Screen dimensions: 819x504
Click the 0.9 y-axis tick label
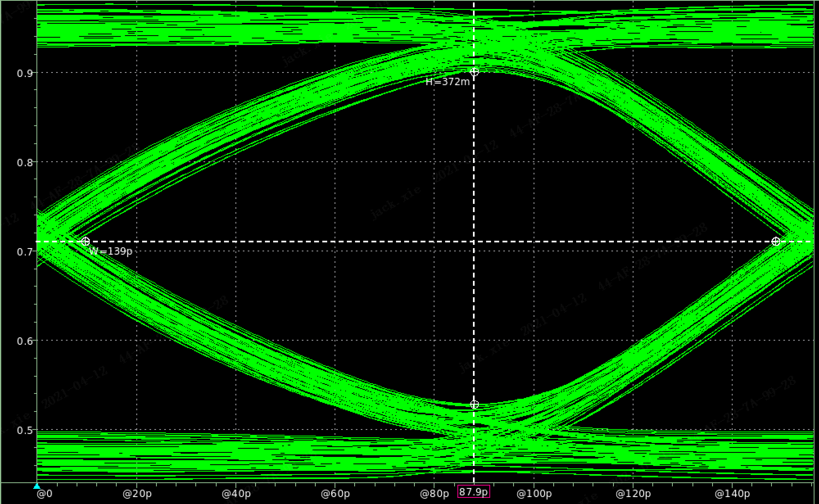click(25, 73)
